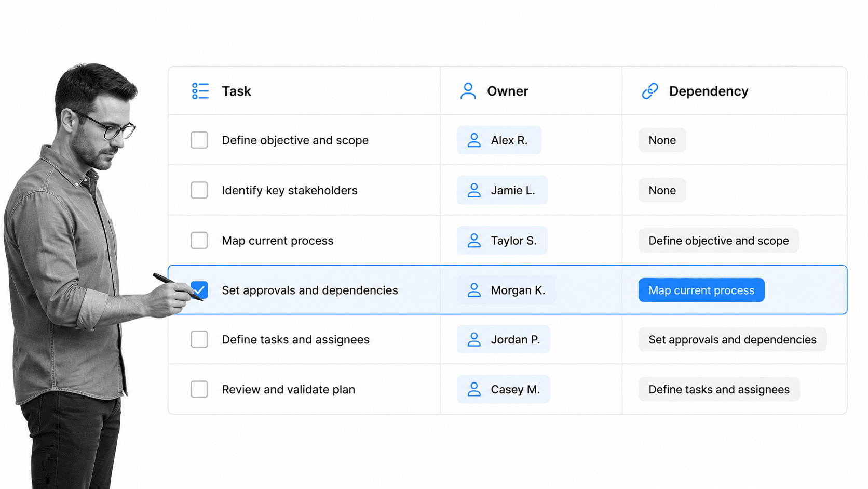Viewport: 868px width, 489px height.
Task: Open the Alex R. owner chip
Action: [x=499, y=140]
